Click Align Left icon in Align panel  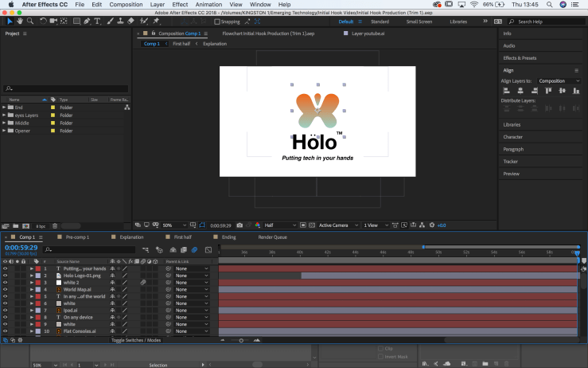pos(506,91)
